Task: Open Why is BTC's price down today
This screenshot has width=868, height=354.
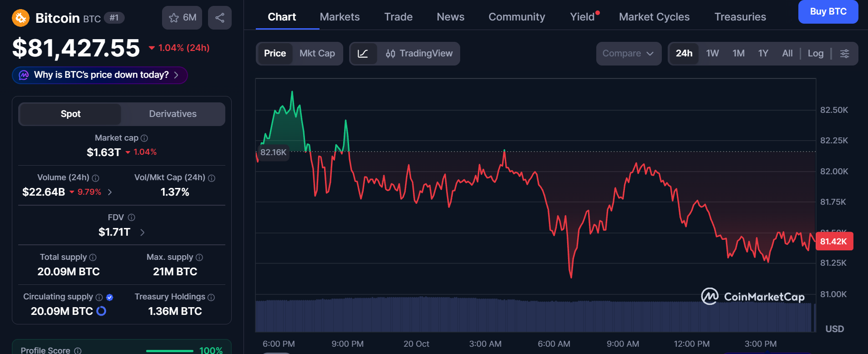Action: [x=100, y=75]
